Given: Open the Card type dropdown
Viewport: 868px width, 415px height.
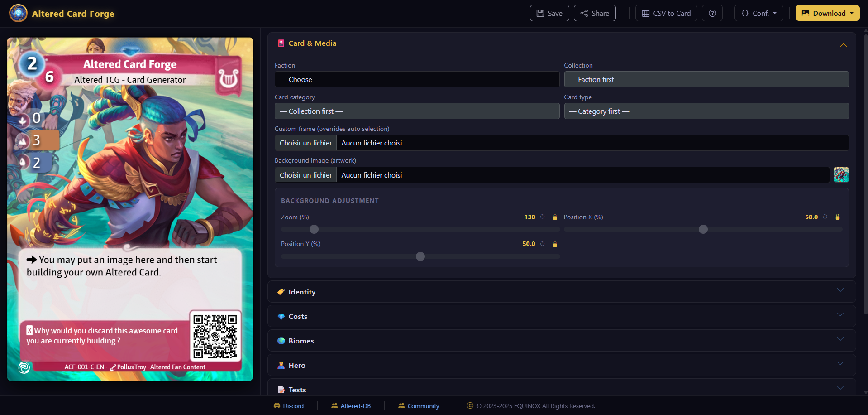Looking at the screenshot, I should coord(706,111).
